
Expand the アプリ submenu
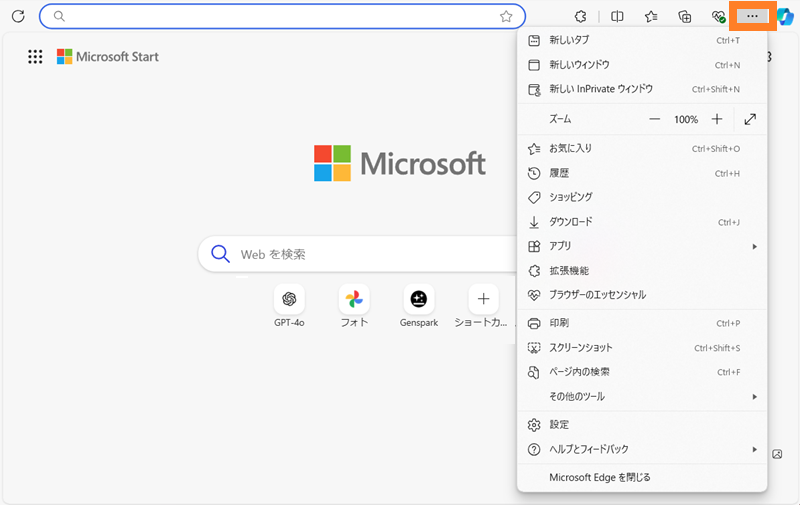click(x=642, y=246)
